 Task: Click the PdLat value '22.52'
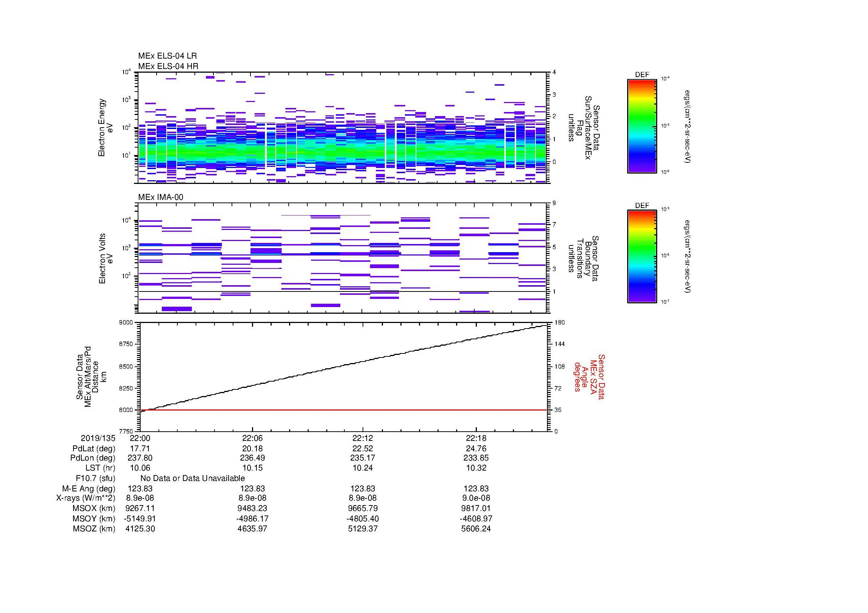pyautogui.click(x=363, y=449)
